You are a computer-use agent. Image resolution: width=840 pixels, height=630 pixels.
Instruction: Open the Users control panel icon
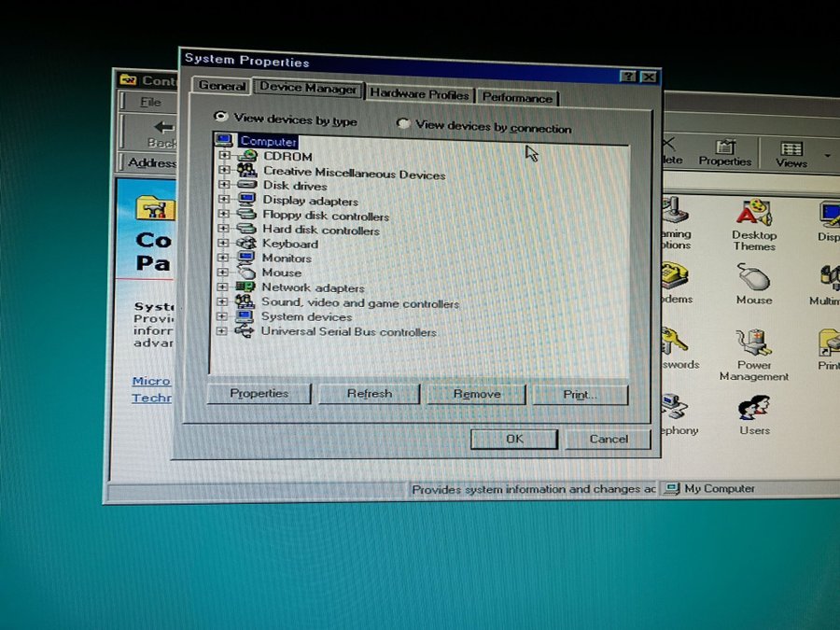pos(754,410)
